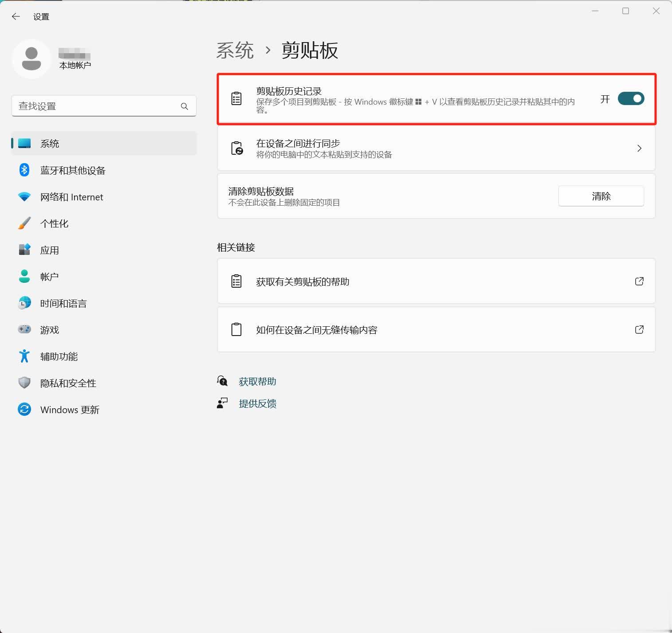
Task: Open 隐私和安全性 shield icon
Action: coord(24,383)
